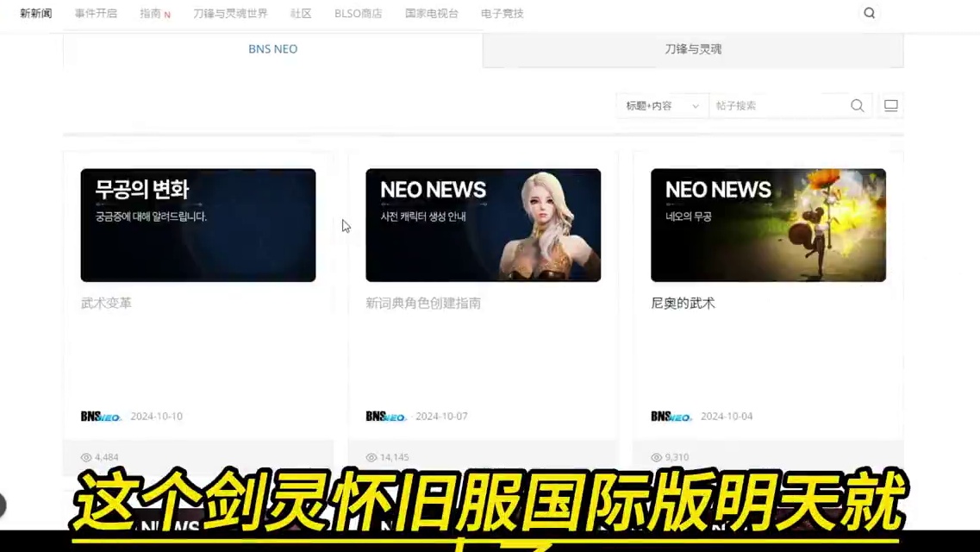Screen dimensions: 980x552
Task: Toggle the list view layout icon beside search
Action: (x=890, y=105)
